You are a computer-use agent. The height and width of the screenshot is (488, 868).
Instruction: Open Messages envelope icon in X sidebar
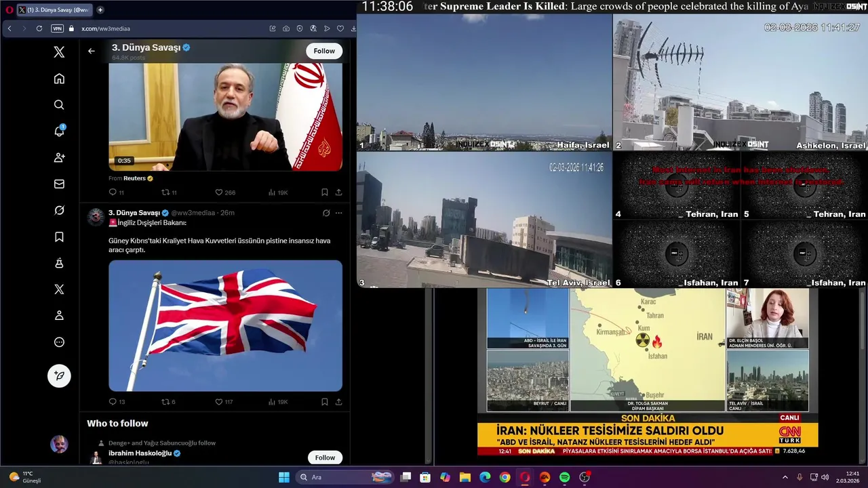click(x=59, y=184)
